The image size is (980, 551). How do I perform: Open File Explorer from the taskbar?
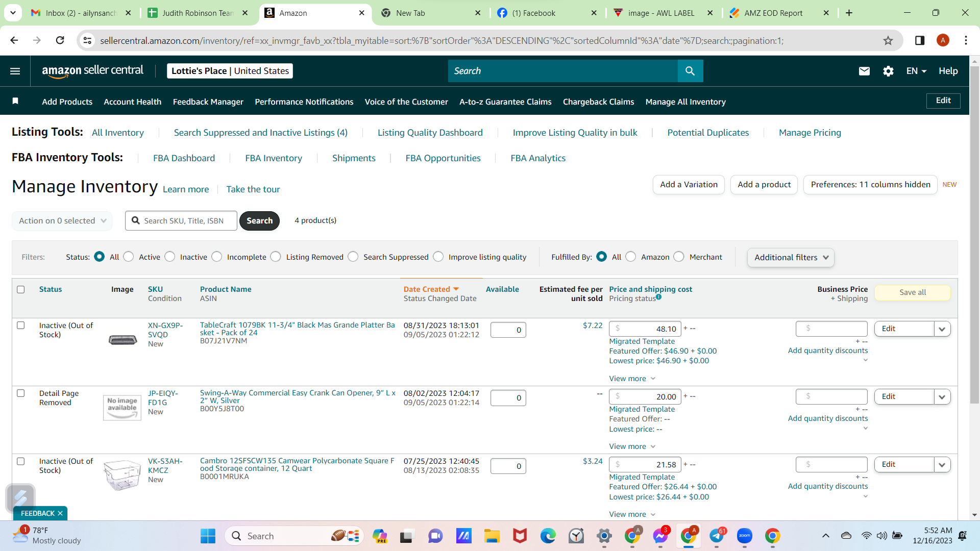(492, 536)
